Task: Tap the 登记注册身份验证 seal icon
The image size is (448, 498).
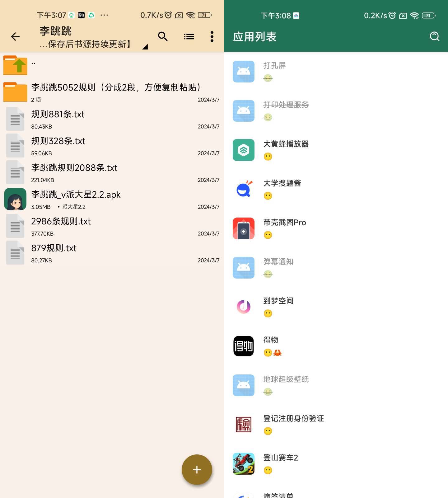Action: 244,425
